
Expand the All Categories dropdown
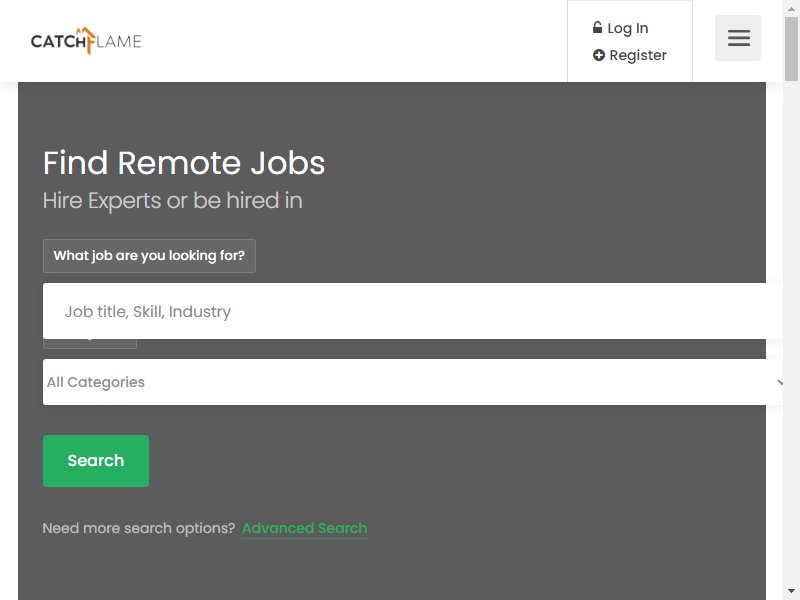[x=413, y=382]
